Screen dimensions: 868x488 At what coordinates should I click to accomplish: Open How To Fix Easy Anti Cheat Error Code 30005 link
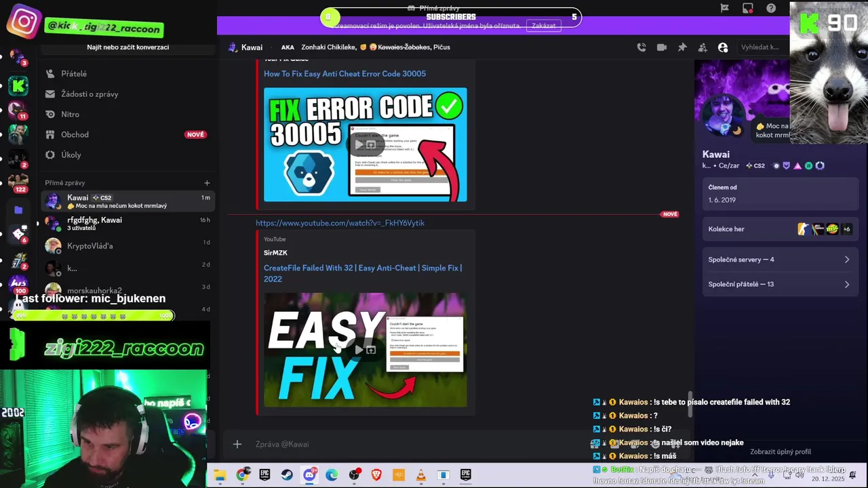click(x=344, y=74)
